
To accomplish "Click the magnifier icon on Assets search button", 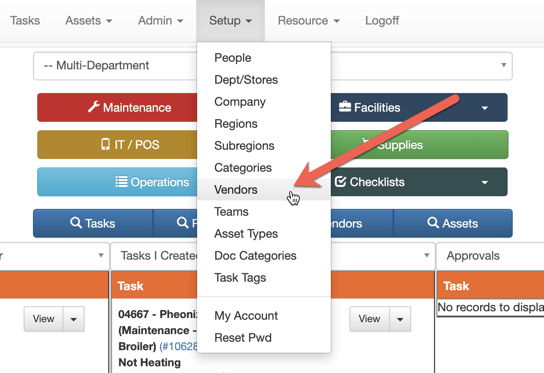I will tap(433, 222).
